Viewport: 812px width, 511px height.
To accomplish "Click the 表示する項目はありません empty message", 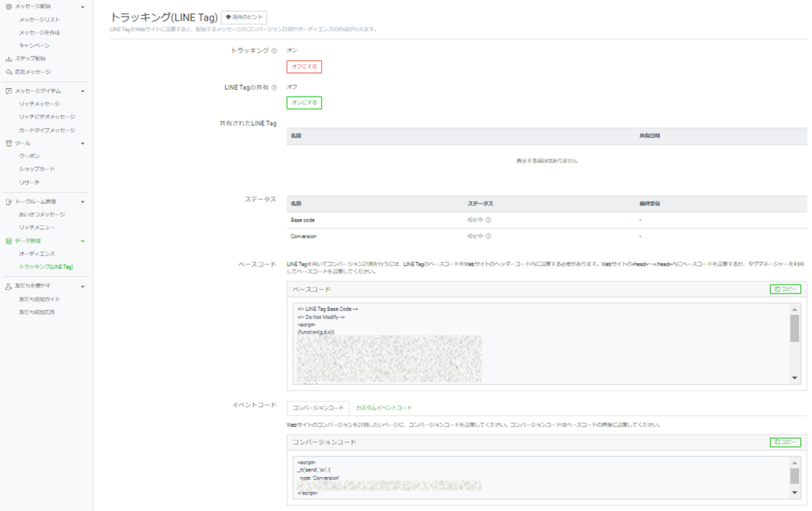I will (547, 161).
